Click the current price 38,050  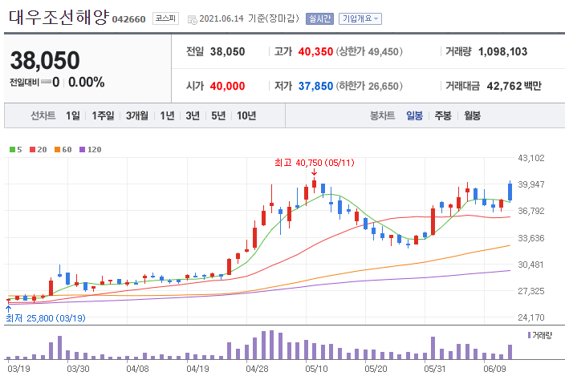pyautogui.click(x=45, y=60)
